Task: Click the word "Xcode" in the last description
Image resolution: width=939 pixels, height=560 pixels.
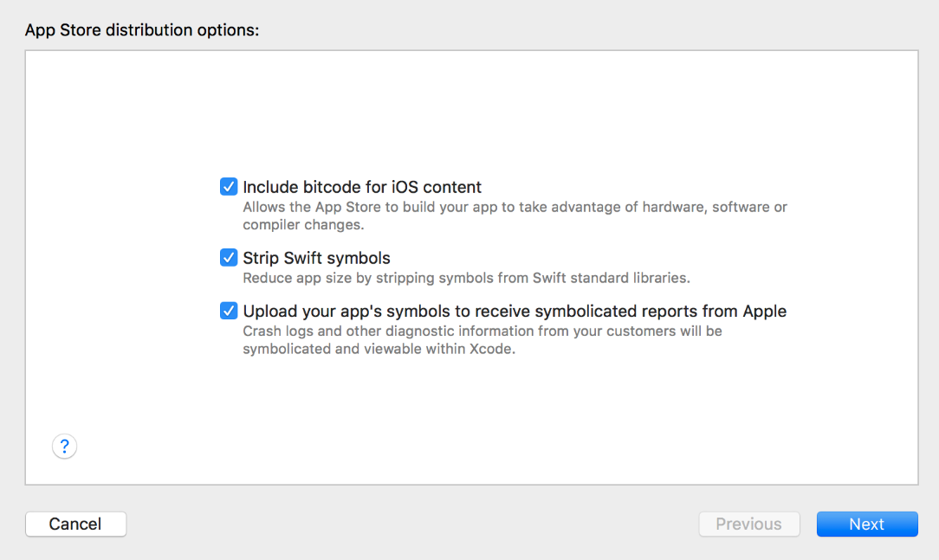Action: [492, 350]
